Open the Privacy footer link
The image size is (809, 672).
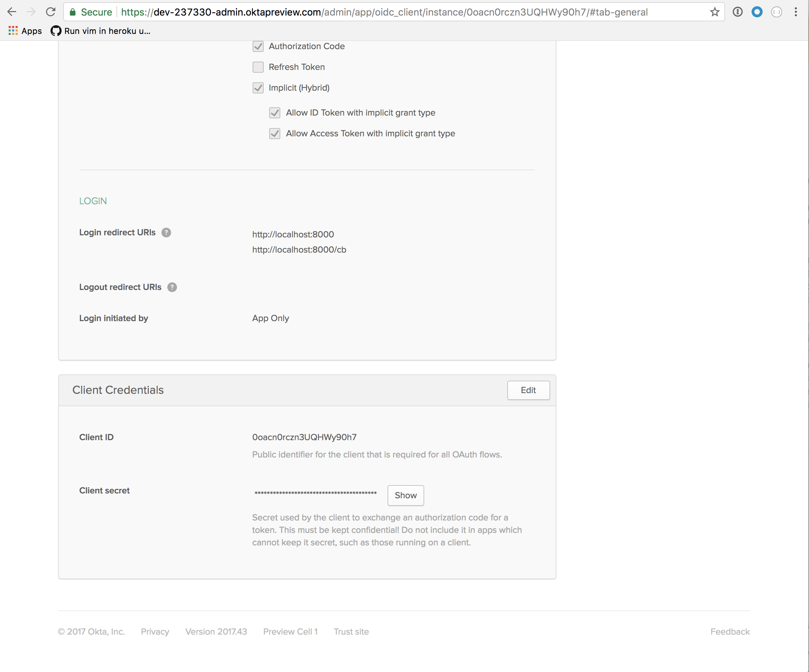point(155,632)
